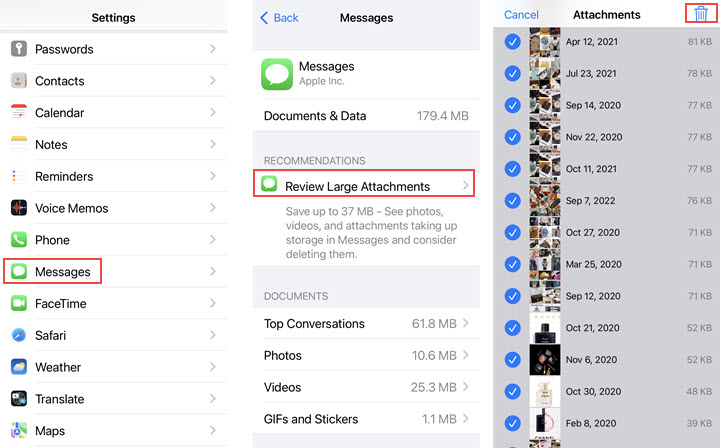Screen dimensions: 720x448
Task: Tap the trash icon to delete attachments
Action: 702,14
